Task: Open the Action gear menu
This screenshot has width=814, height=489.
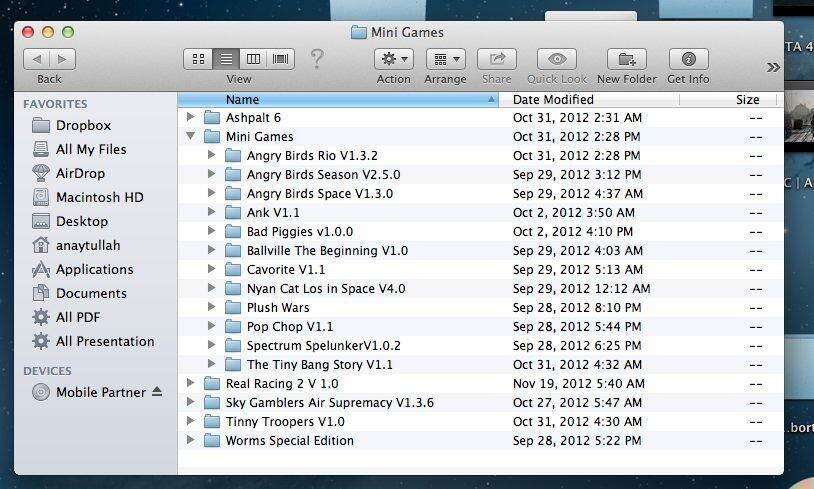Action: (x=394, y=59)
